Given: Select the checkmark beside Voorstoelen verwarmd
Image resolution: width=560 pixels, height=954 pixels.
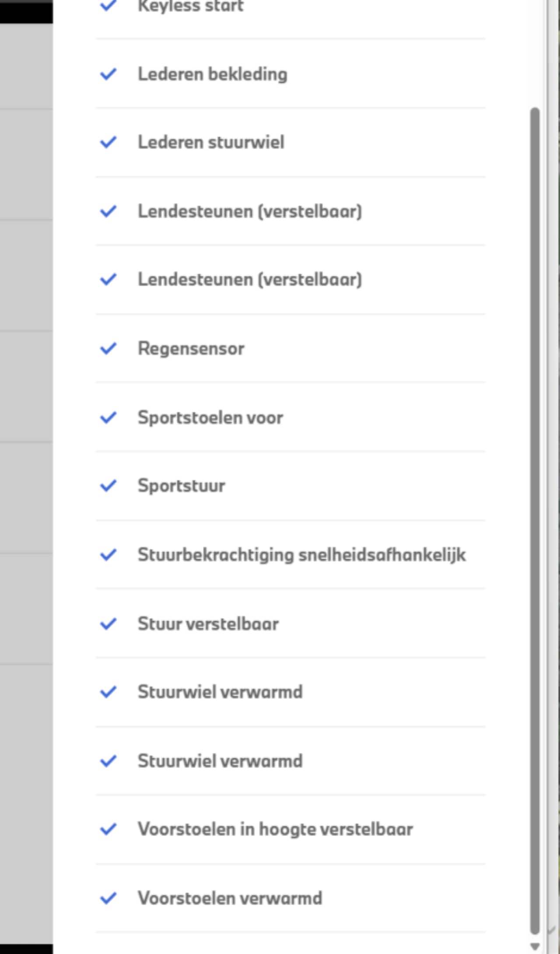Looking at the screenshot, I should coord(108,898).
